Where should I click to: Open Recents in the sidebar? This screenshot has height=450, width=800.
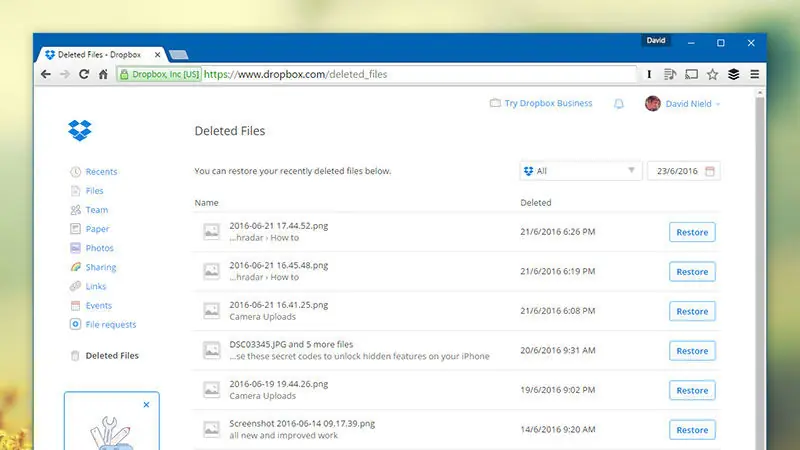(102, 172)
